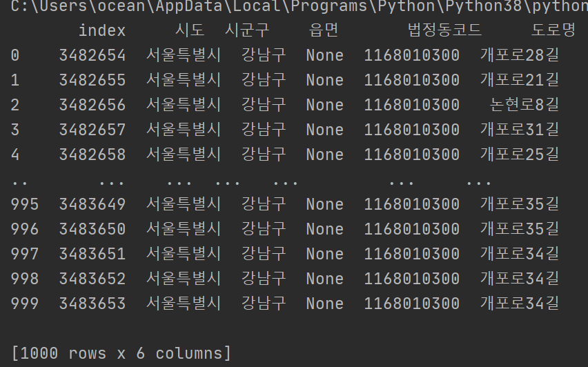Click road name '개포로25길'

(520, 155)
